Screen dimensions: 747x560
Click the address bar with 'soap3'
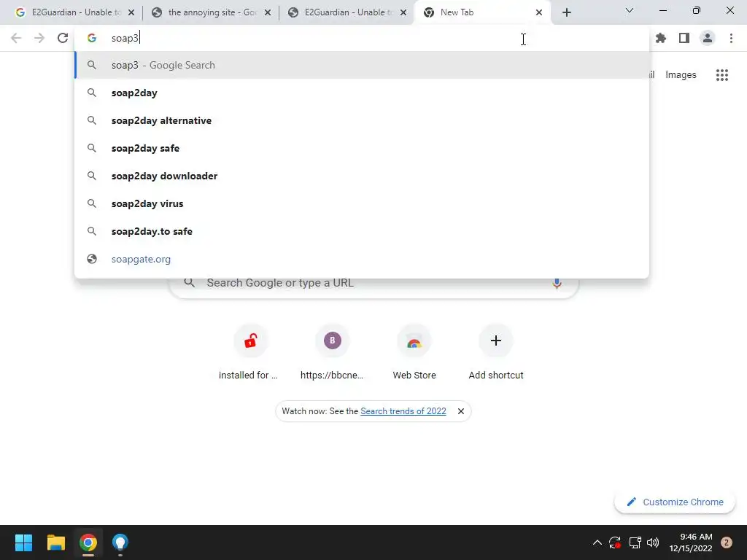coord(362,38)
